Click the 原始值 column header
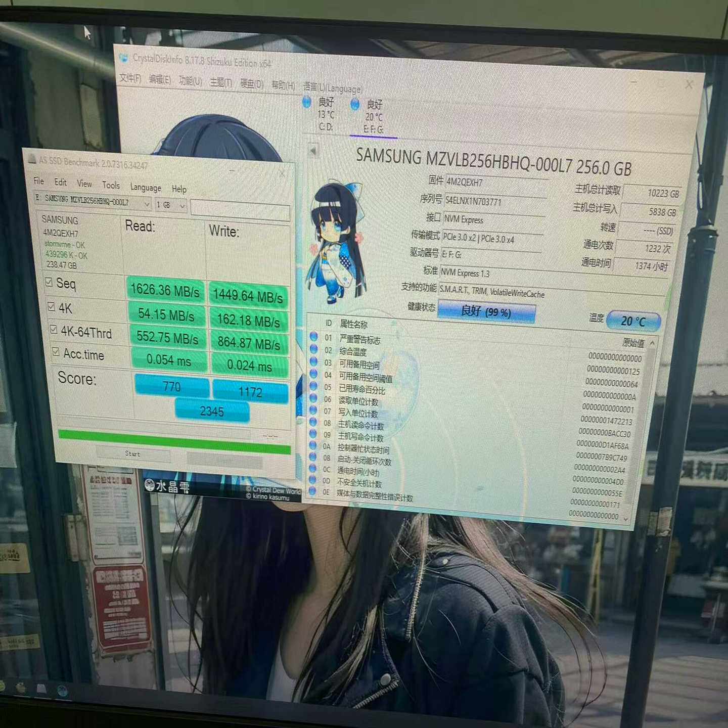This screenshot has height=728, width=728. tap(633, 343)
